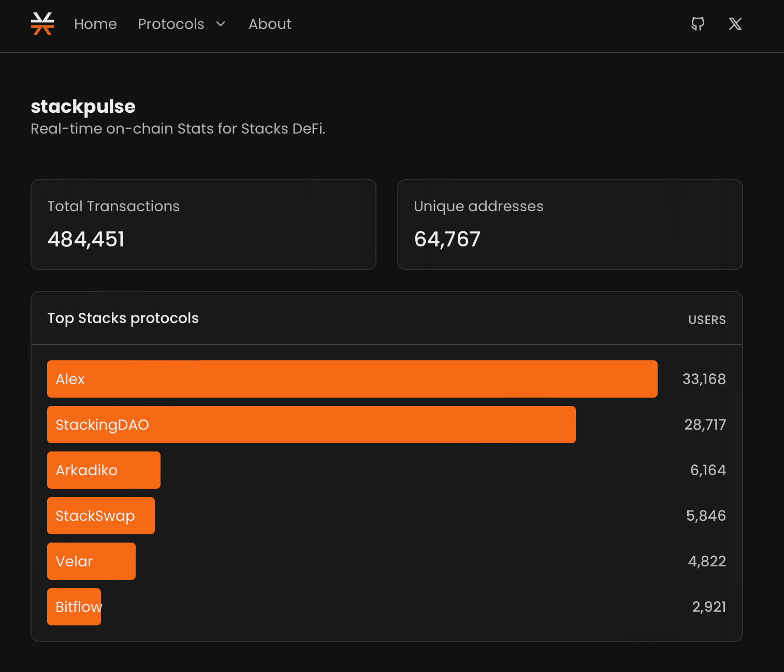Select the StackingDAO protocol bar
The width and height of the screenshot is (784, 672).
pyautogui.click(x=311, y=425)
